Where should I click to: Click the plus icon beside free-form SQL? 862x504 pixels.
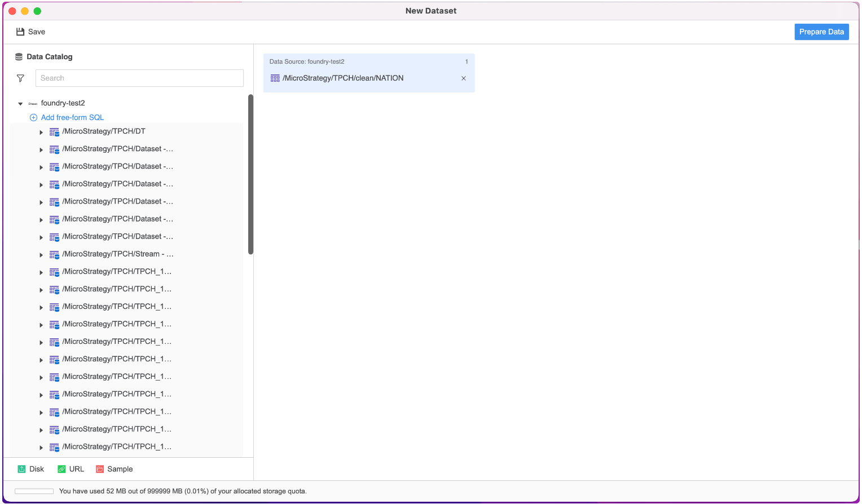pos(33,118)
